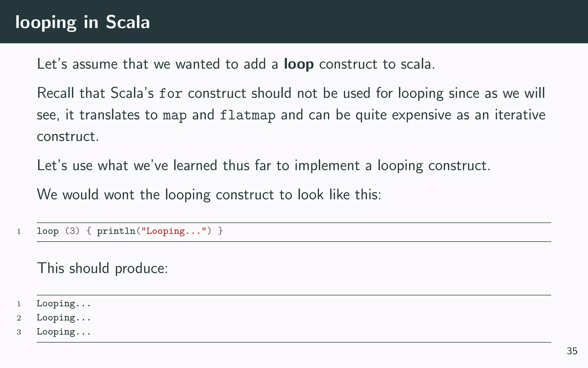Click the monospaced word "map"
The image size is (588, 368).
175,115
